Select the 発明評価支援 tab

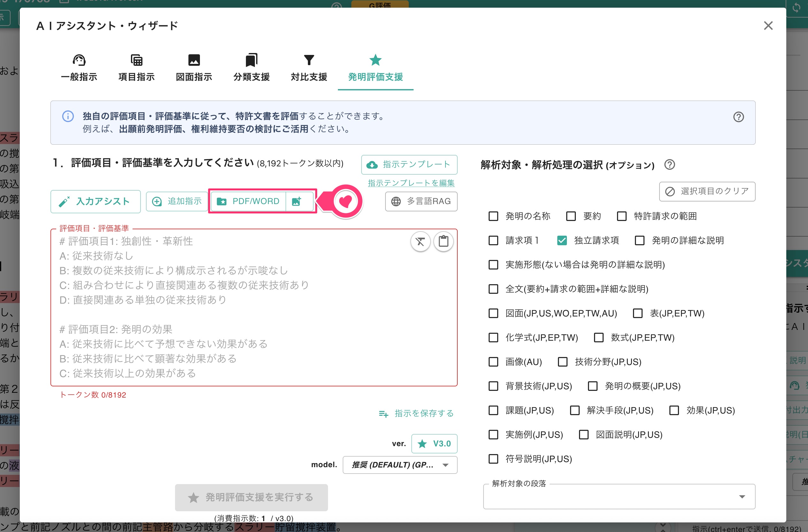pos(376,68)
